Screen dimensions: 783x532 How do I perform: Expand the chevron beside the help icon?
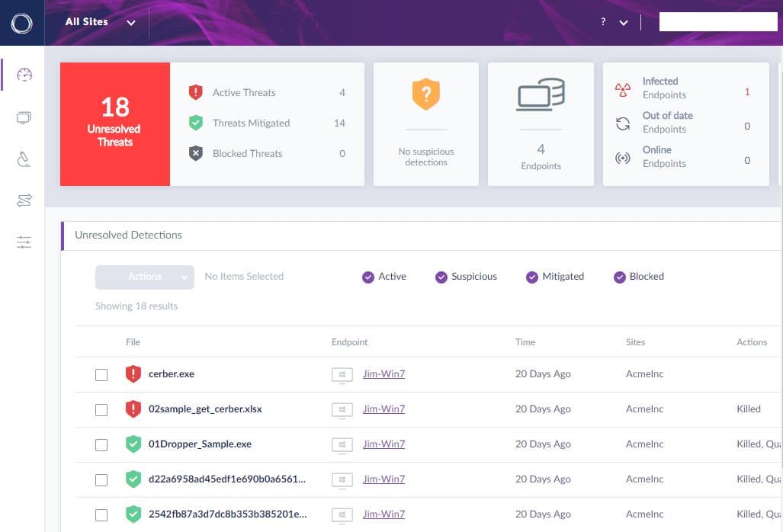(x=623, y=22)
